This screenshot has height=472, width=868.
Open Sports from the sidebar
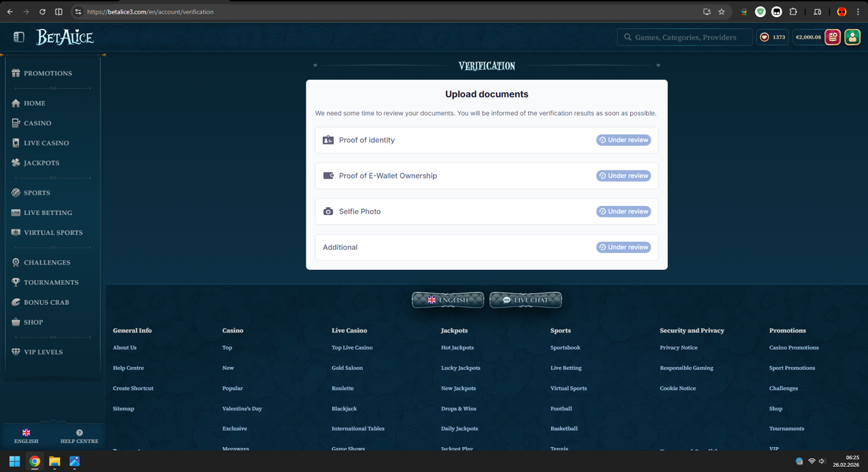coord(36,193)
